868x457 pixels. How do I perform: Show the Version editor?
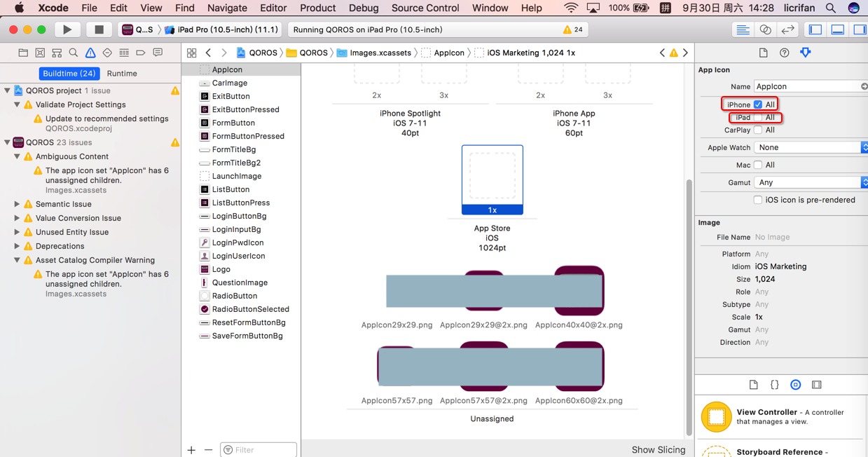click(787, 29)
